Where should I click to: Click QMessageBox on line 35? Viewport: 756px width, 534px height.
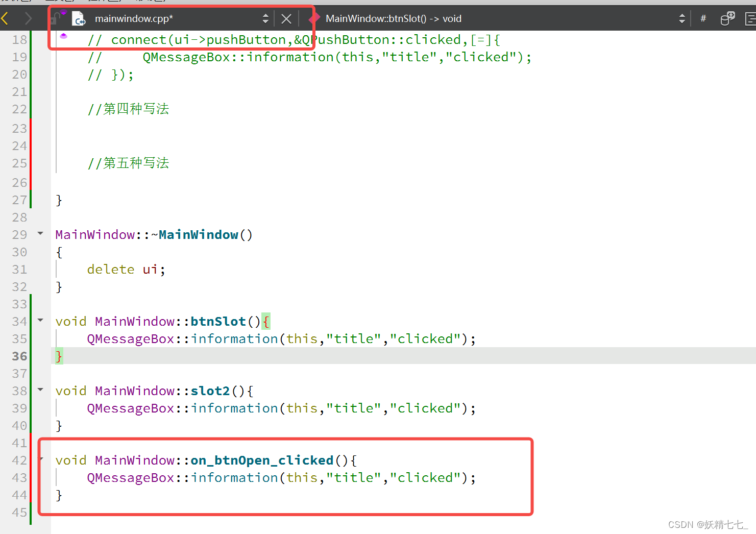click(x=131, y=338)
